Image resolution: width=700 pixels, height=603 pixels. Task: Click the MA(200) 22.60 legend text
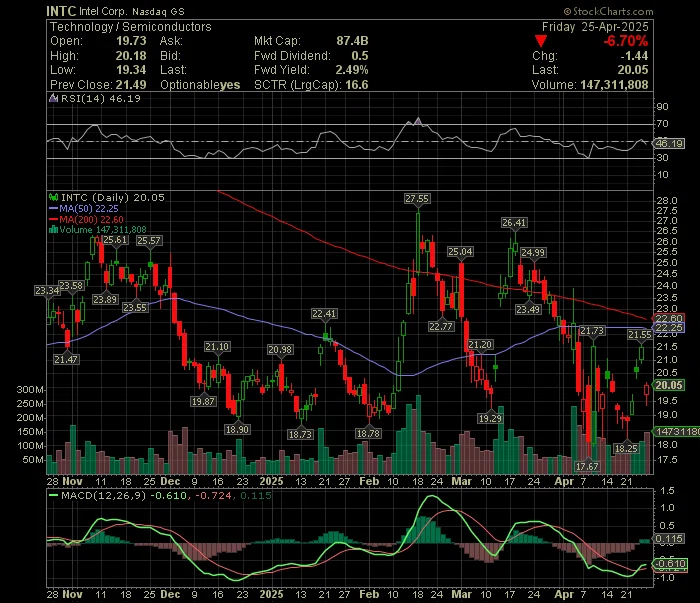coord(92,220)
